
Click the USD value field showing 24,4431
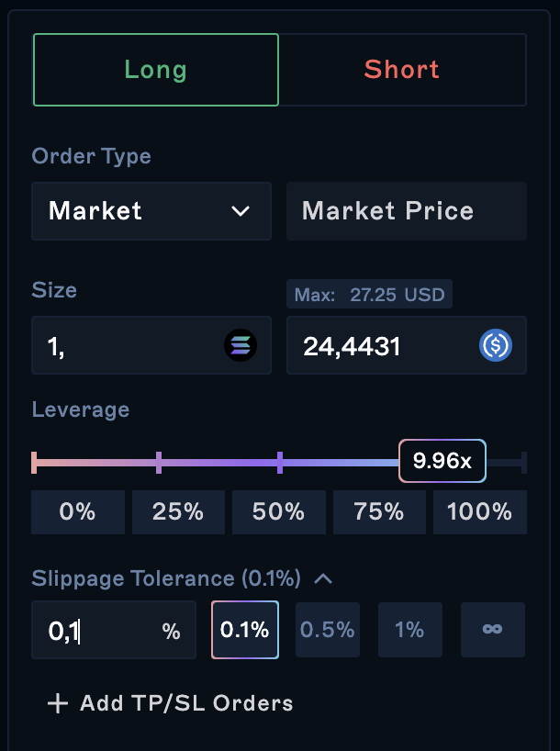tap(381, 346)
